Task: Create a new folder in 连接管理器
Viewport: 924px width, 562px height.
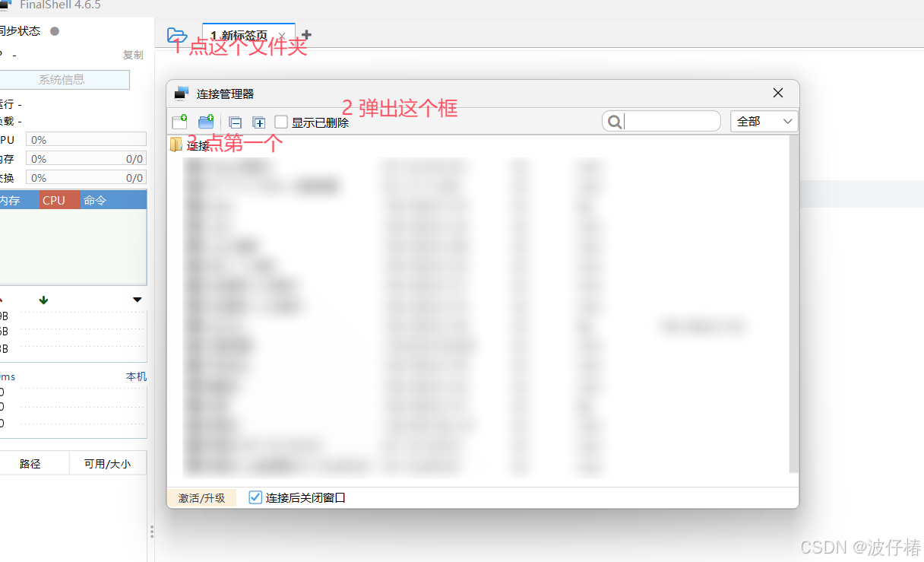Action: tap(206, 122)
